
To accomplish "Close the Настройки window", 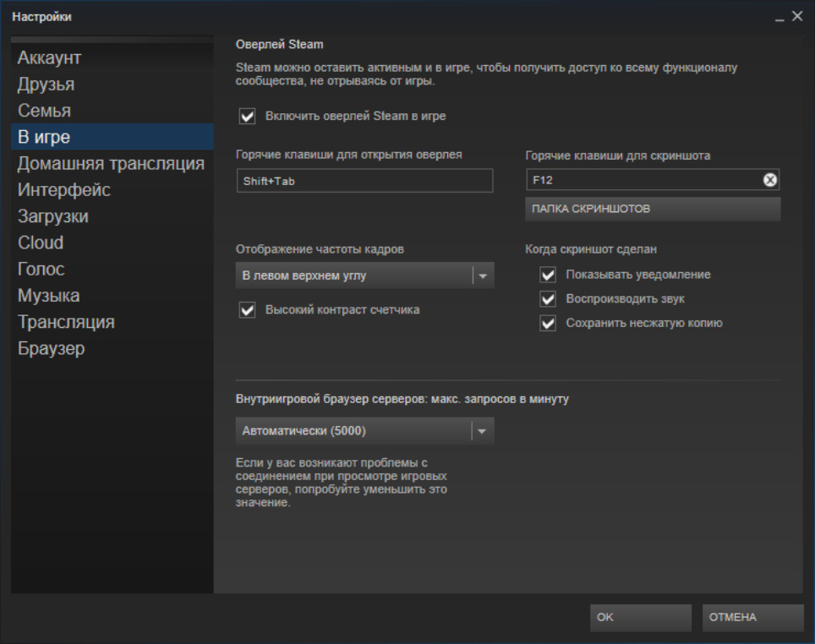I will click(x=797, y=17).
